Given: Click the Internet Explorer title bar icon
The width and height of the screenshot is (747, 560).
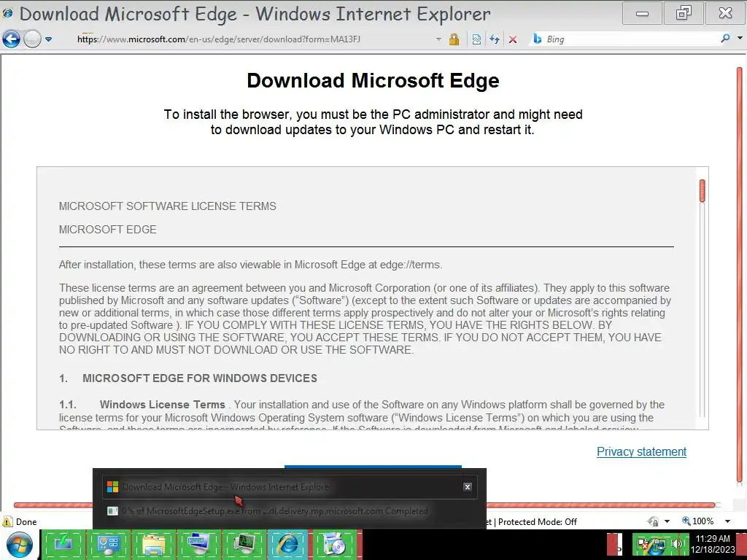Looking at the screenshot, I should [7, 13].
